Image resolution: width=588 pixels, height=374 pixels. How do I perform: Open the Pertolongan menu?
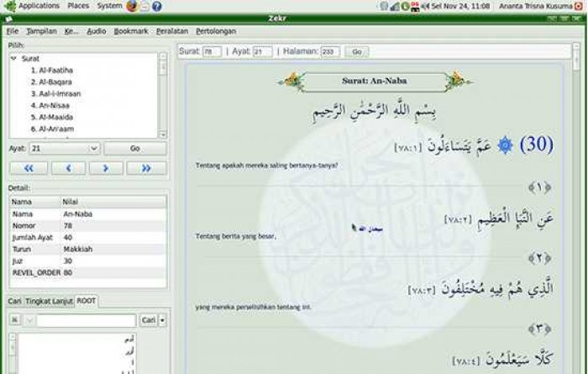point(216,31)
